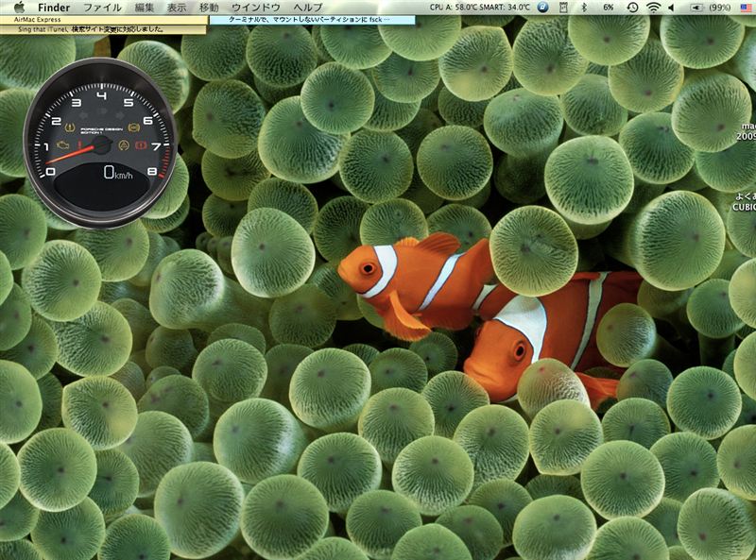
Task: Click the blue ターミナルで fsck sticky note
Action: coord(312,20)
